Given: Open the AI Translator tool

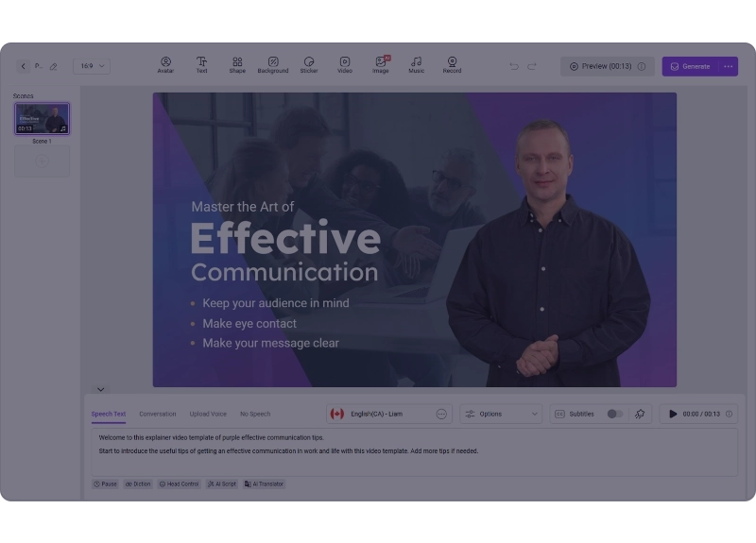Looking at the screenshot, I should click(264, 484).
